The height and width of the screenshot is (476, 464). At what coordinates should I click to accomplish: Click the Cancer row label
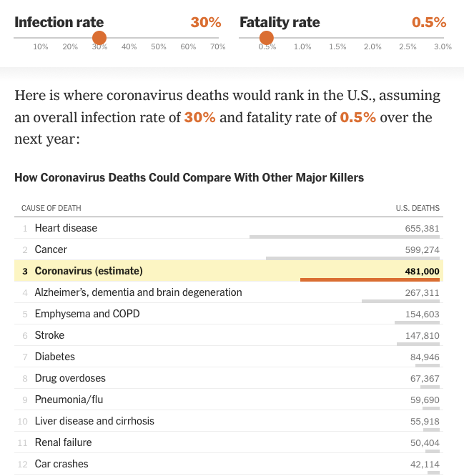click(x=51, y=249)
